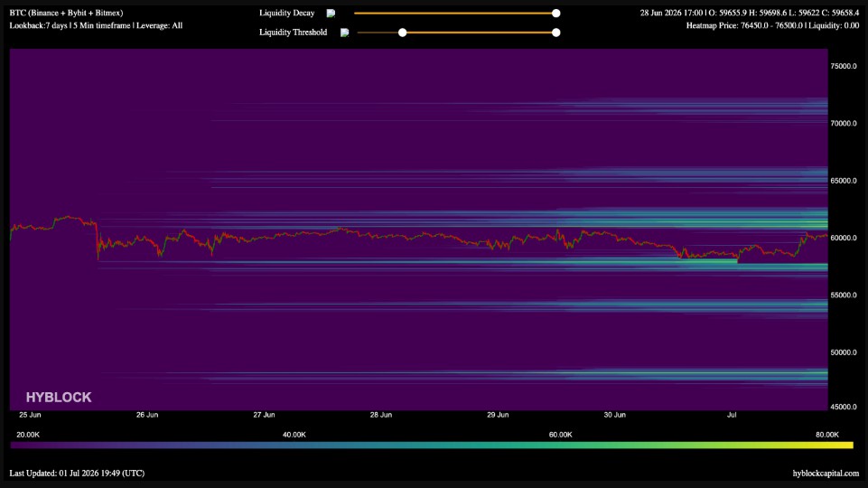Open the hyblockcapital.com link
Screen dimensions: 868x488
coord(826,473)
